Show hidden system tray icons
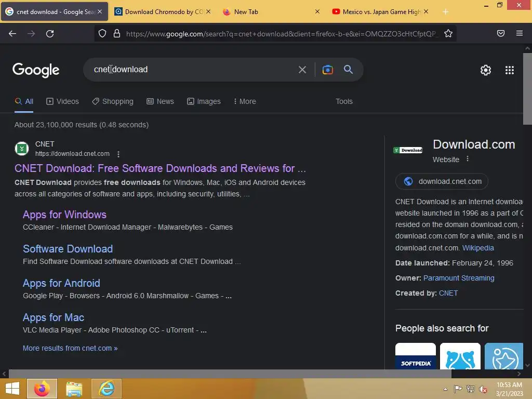Screen dimensions: 532x399 point(445,389)
